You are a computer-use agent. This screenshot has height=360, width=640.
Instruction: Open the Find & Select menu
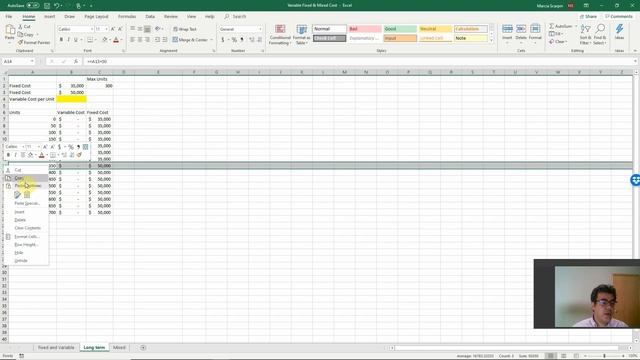pyautogui.click(x=600, y=35)
